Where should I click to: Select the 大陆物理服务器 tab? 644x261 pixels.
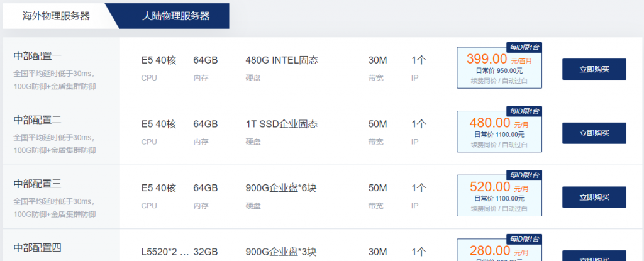176,16
